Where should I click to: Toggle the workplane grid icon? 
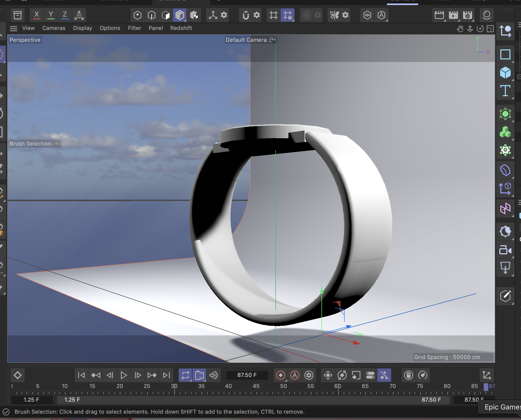click(273, 15)
